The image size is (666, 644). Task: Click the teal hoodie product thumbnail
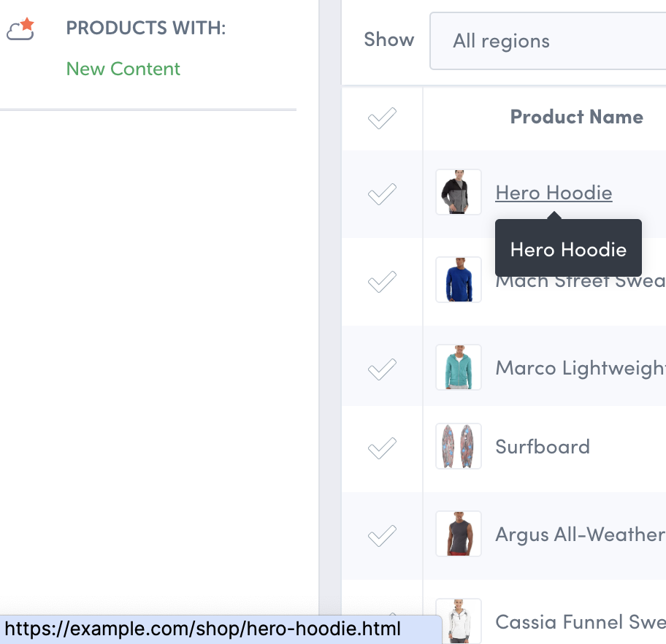tap(459, 367)
